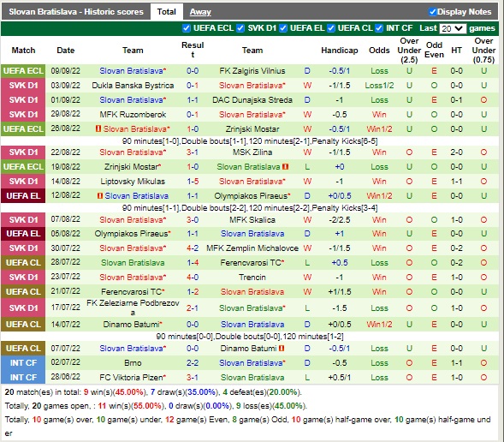This screenshot has width=504, height=442.
Task: Click the Win1/2 odds for 14/07/22
Action: (379, 324)
